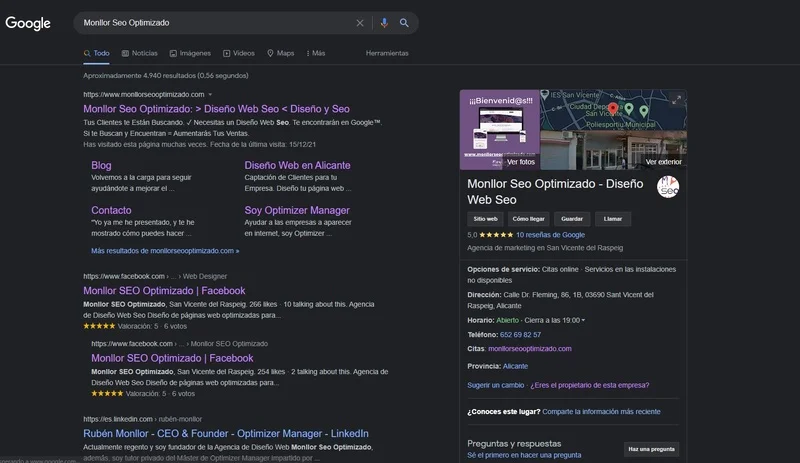Switch to the Imágenes tab
800x463 pixels.
click(x=190, y=52)
